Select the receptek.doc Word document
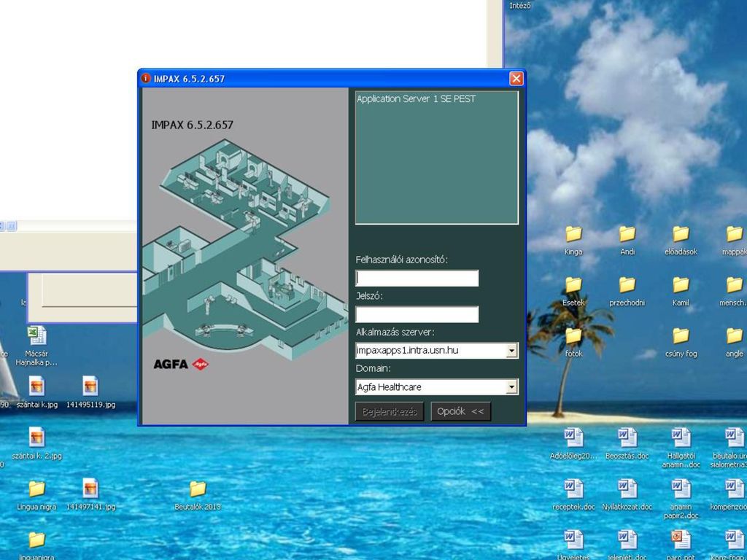Screen dimensions: 747x560 (x=573, y=489)
